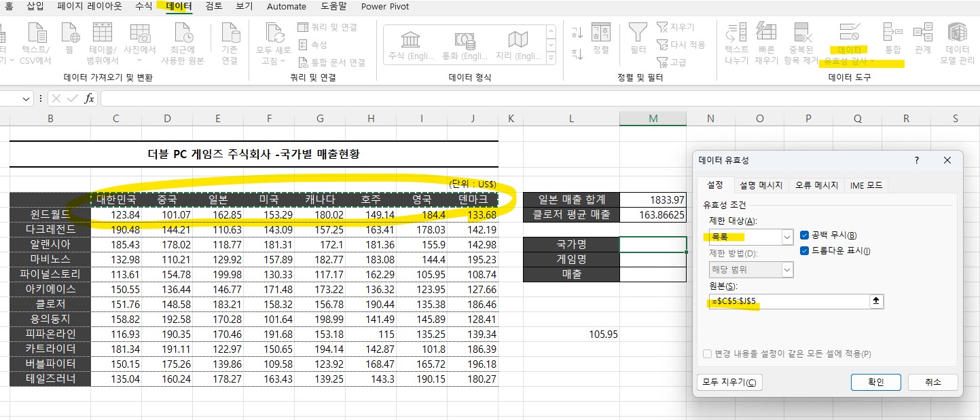
Task: Click the 확인 button
Action: (x=875, y=382)
